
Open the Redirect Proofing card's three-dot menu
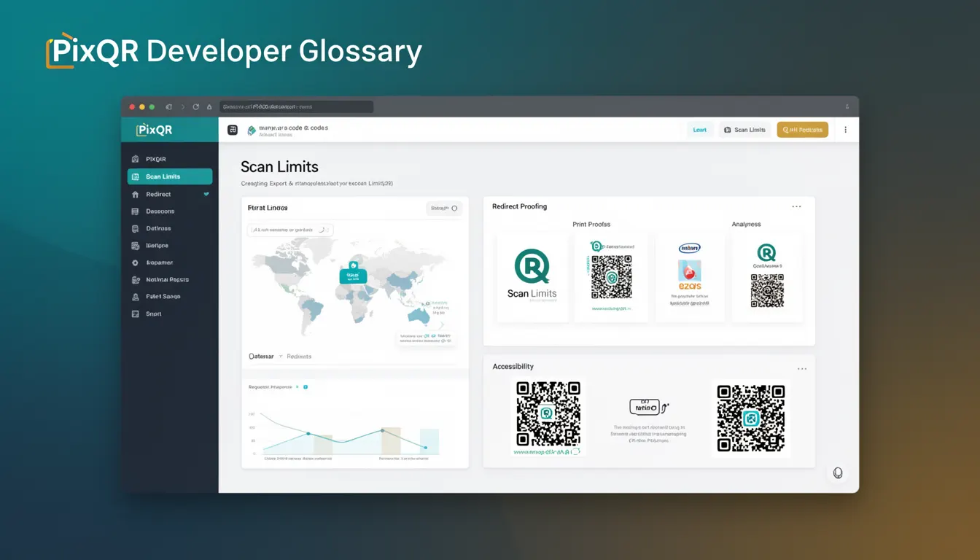coord(796,206)
